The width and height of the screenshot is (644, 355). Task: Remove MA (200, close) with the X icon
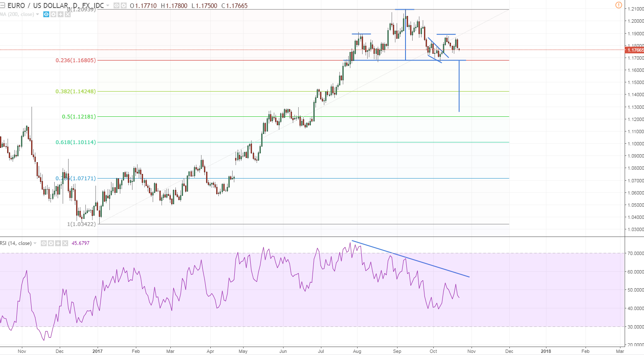tap(68, 14)
